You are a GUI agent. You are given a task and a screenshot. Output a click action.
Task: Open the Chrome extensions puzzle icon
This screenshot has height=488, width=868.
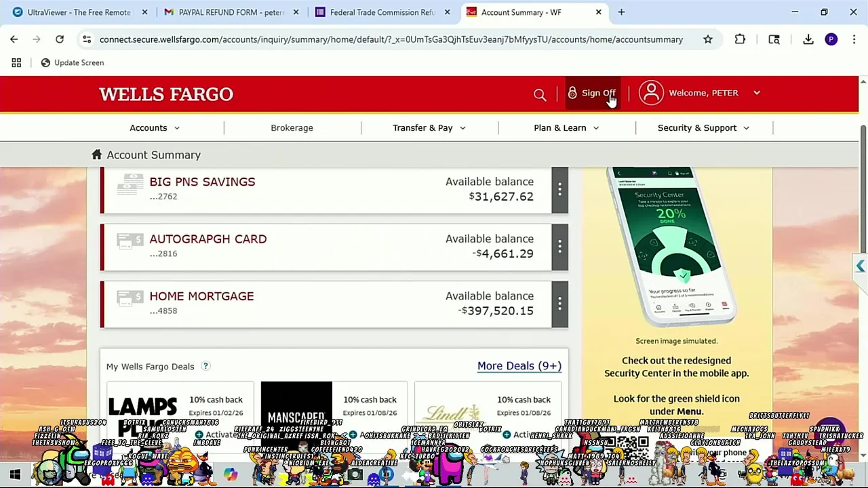click(740, 39)
